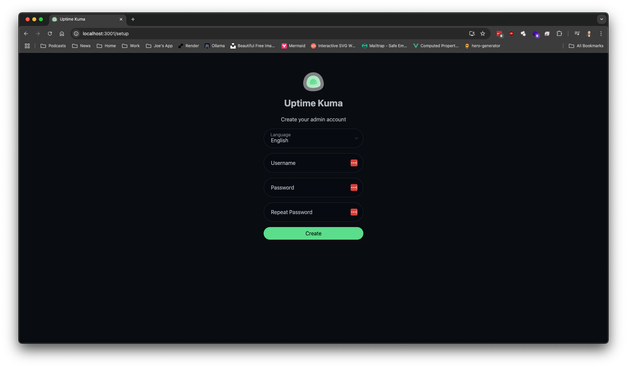This screenshot has height=368, width=627.
Task: Click the red calendar extension icon
Action: coord(499,34)
